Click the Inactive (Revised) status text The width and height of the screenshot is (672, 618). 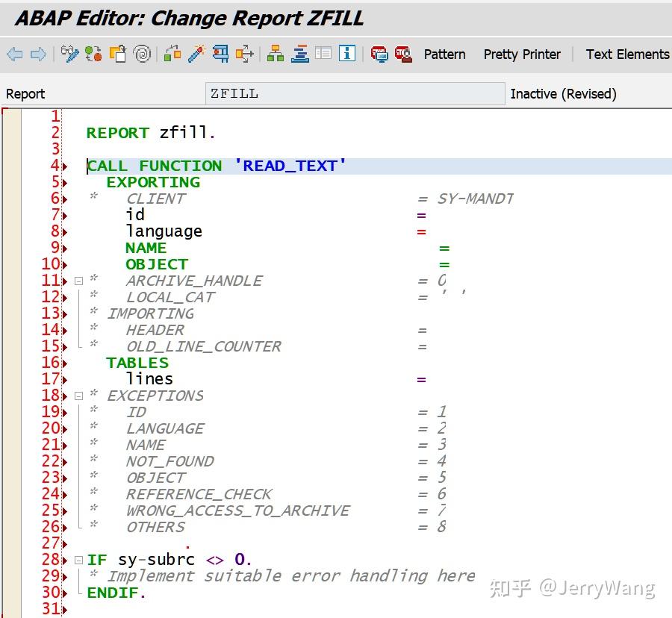click(x=564, y=93)
